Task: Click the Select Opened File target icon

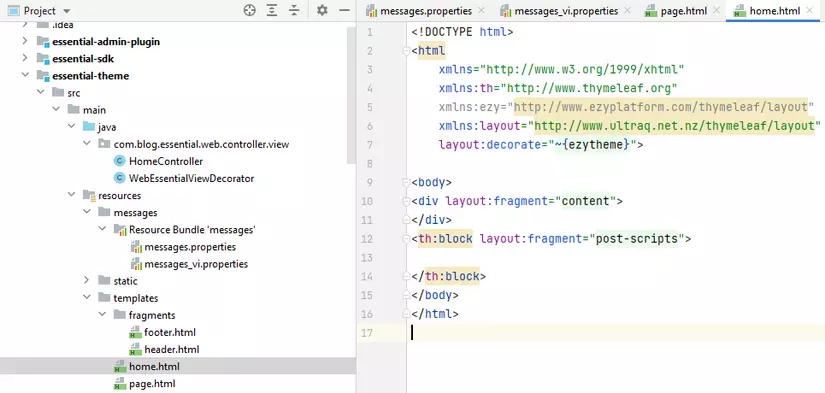Action: (249, 11)
